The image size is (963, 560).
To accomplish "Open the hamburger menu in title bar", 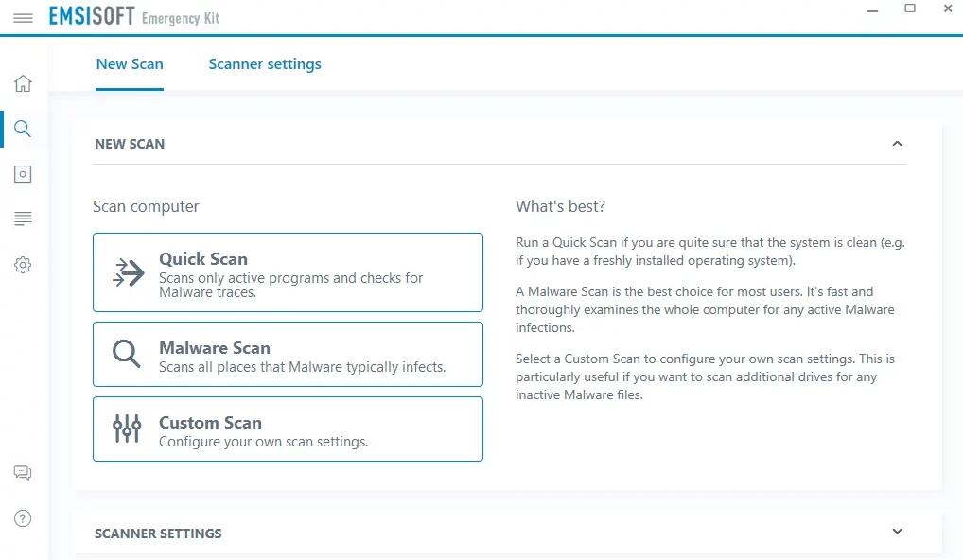I will pos(24,18).
